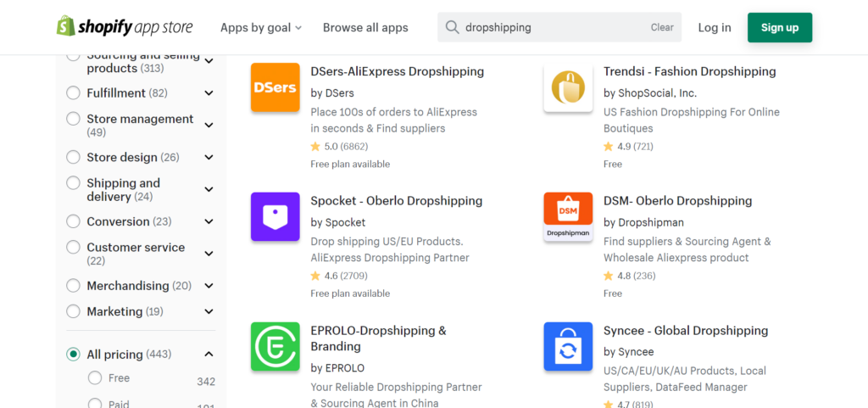Viewport: 868px width, 408px height.
Task: Open Spocket - Oberlo Dropshipping title
Action: point(397,200)
